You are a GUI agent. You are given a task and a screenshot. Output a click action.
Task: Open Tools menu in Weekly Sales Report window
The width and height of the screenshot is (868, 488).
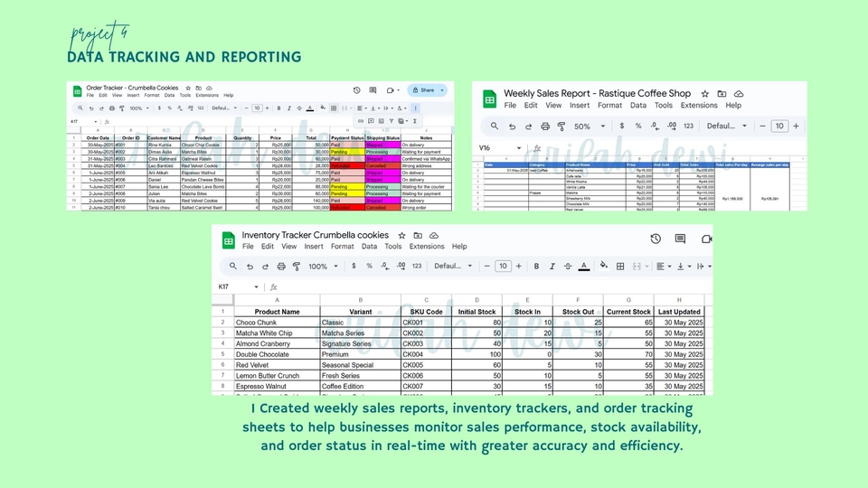point(663,105)
